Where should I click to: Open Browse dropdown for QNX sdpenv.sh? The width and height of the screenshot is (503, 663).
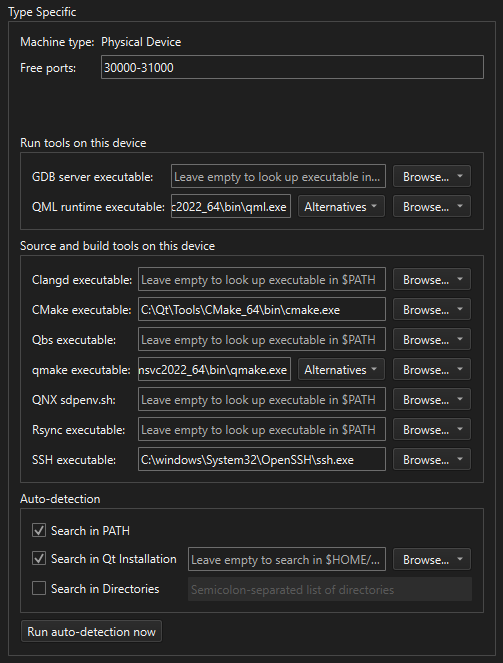pyautogui.click(x=432, y=400)
